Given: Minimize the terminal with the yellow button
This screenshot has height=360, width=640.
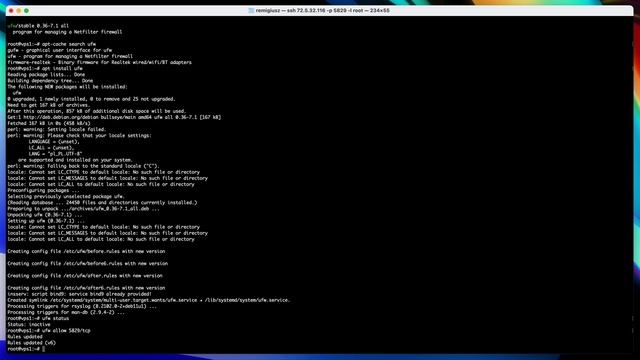Looking at the screenshot, I should point(19,11).
